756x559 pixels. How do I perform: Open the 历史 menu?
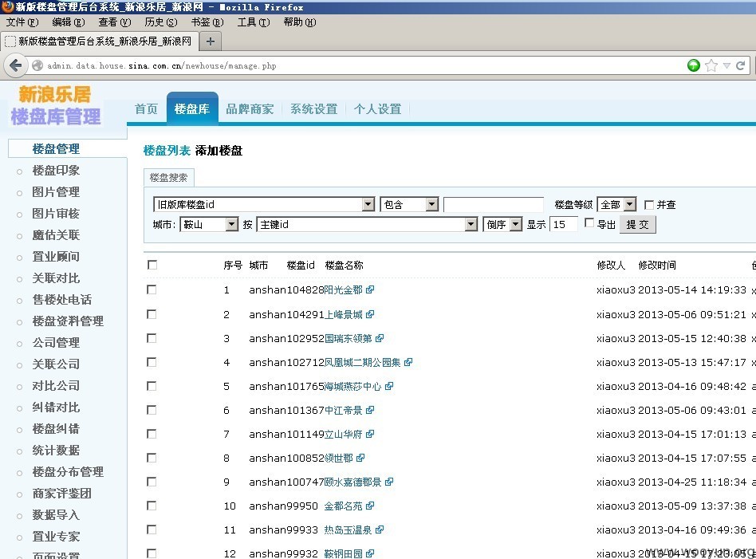click(x=161, y=22)
